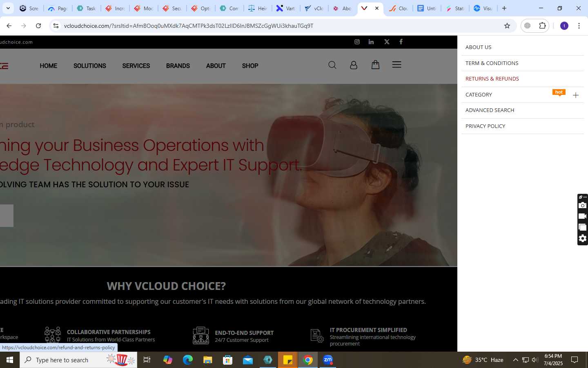
Task: Open the user account icon
Action: 354,65
